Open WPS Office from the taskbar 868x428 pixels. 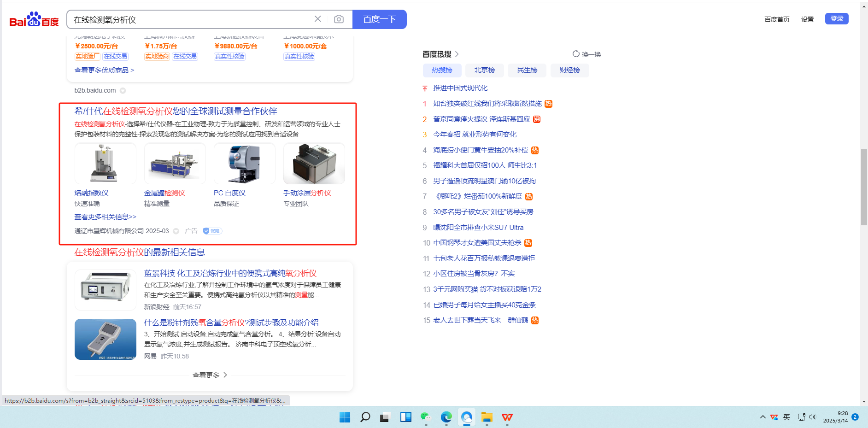pyautogui.click(x=507, y=417)
